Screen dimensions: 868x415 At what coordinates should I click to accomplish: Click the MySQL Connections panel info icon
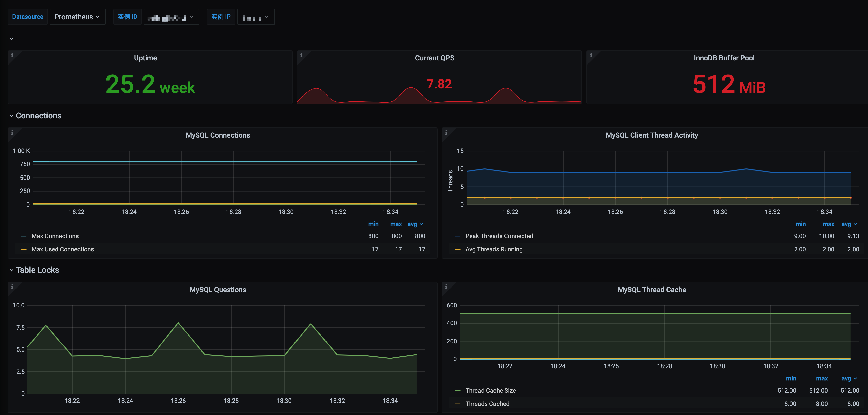(12, 132)
